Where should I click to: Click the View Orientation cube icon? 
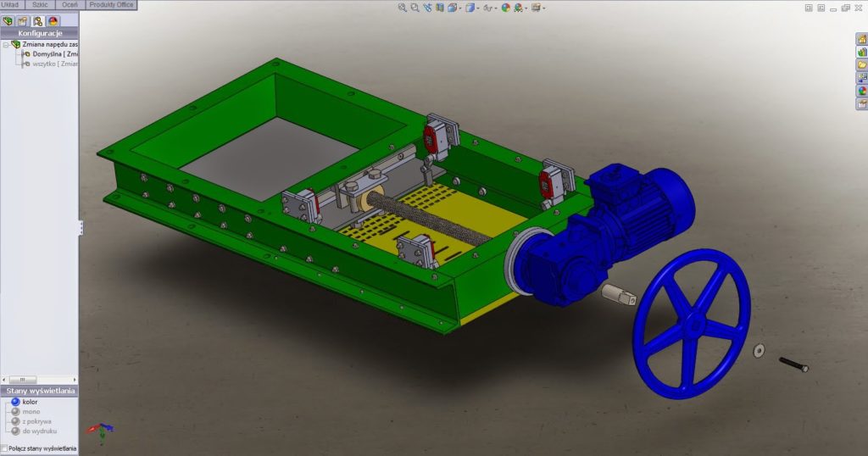(x=453, y=8)
